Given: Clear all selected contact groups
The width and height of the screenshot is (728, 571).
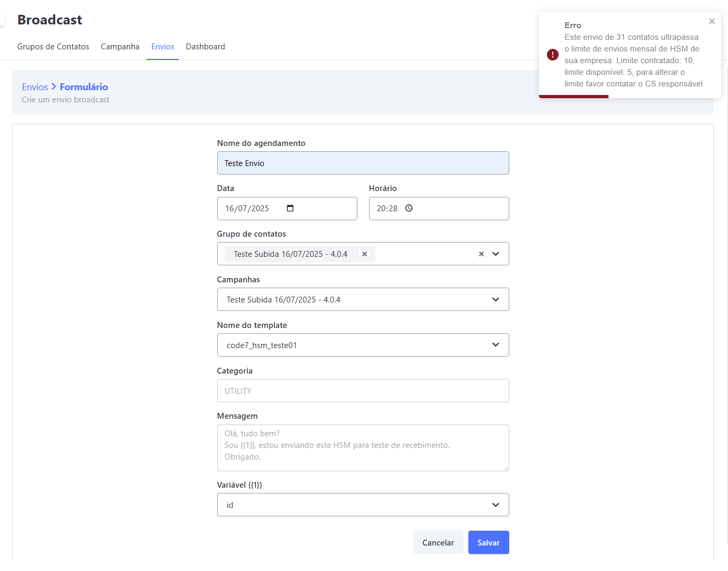Looking at the screenshot, I should [x=481, y=254].
